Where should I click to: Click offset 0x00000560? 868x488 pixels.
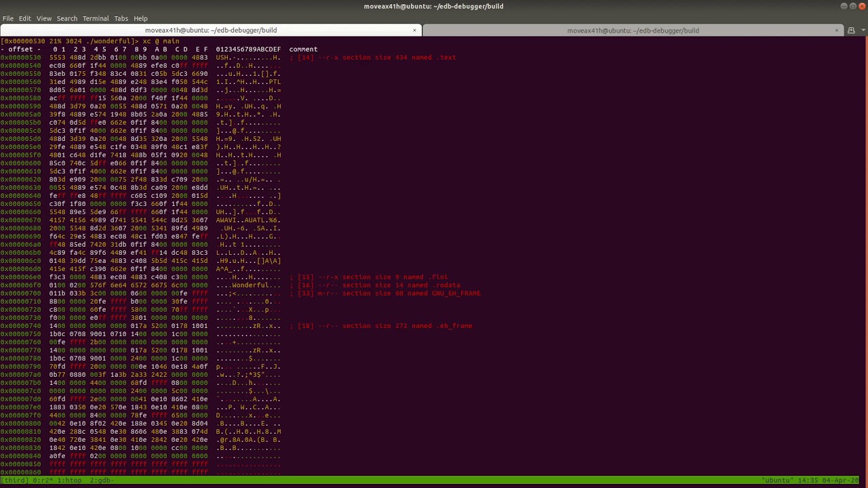click(x=20, y=82)
